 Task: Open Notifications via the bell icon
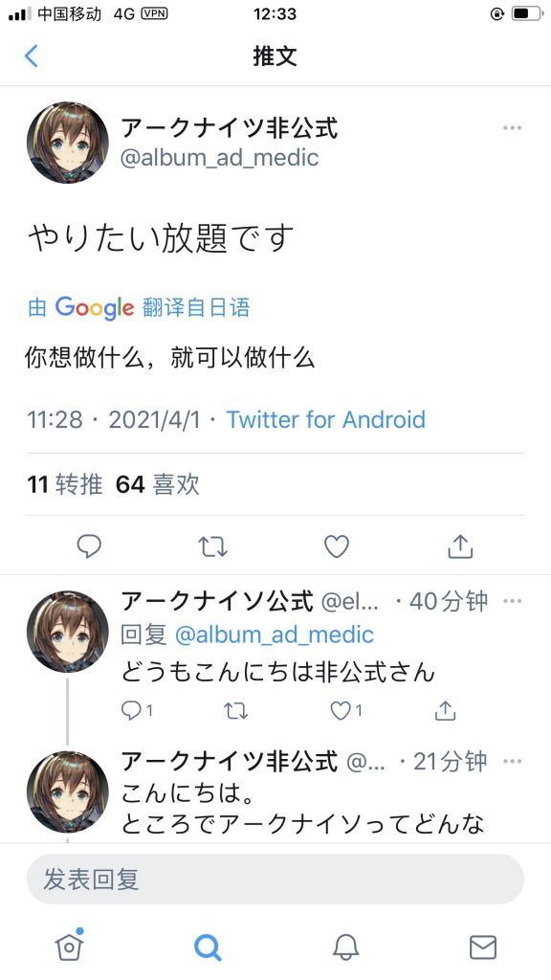click(x=345, y=947)
